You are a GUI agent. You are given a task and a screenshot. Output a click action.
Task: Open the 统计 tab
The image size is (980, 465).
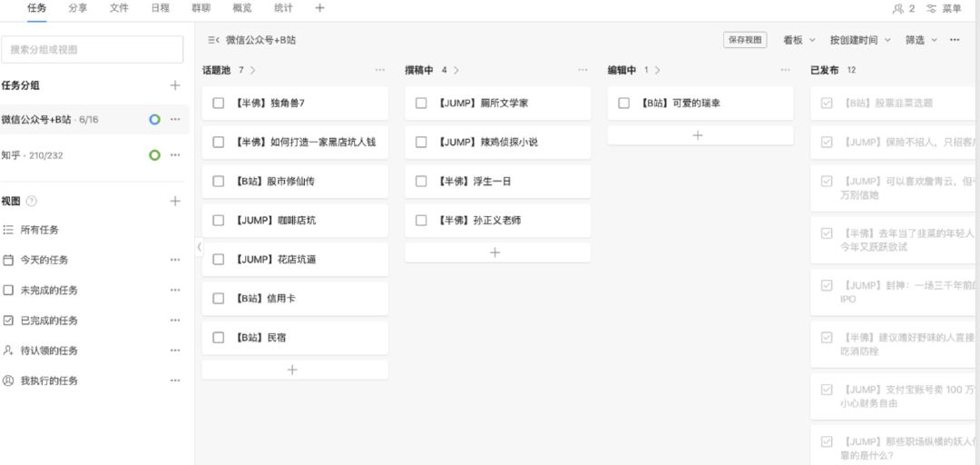coord(283,8)
